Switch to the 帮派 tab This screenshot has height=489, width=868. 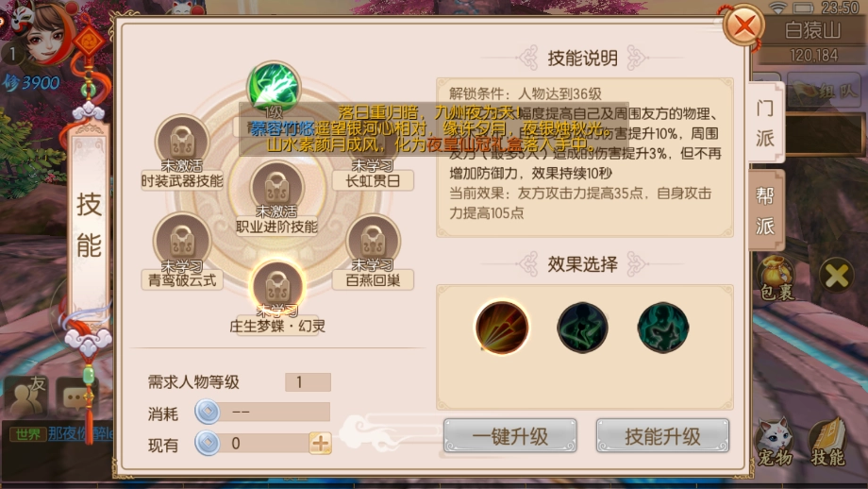(x=765, y=211)
